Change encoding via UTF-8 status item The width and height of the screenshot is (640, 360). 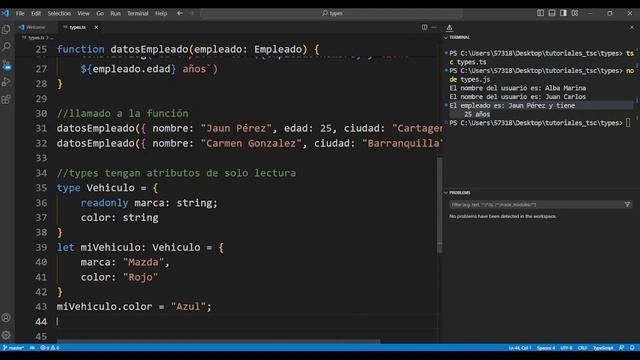point(566,348)
